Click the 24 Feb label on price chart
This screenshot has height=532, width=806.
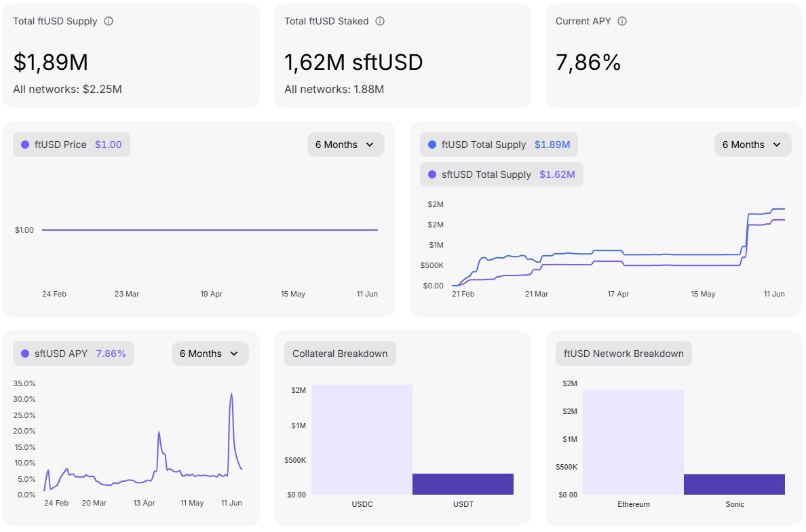click(54, 294)
